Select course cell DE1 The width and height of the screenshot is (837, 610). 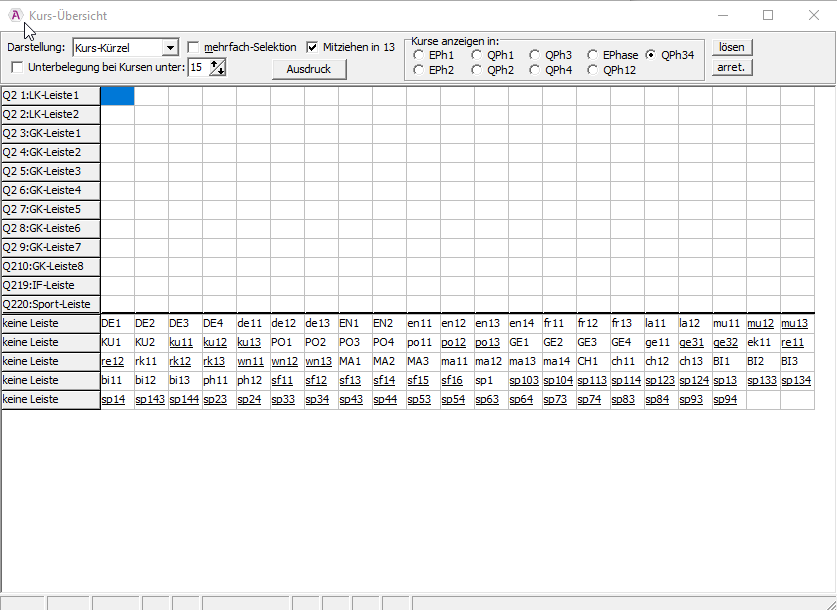tap(117, 324)
